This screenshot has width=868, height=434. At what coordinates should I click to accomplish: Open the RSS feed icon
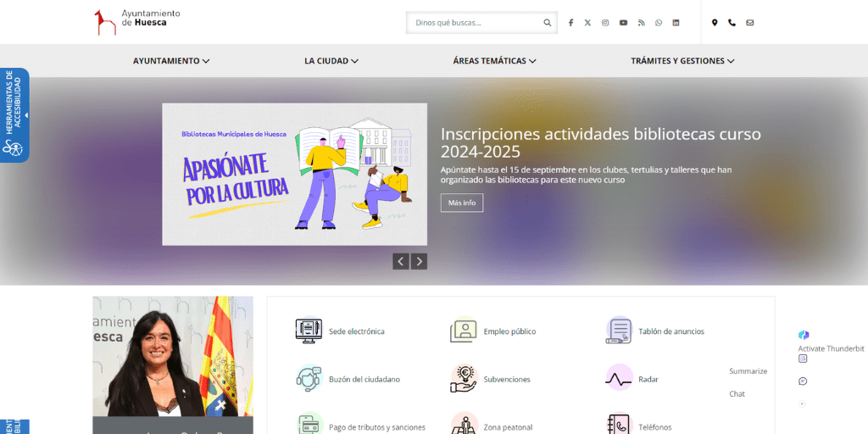(641, 23)
